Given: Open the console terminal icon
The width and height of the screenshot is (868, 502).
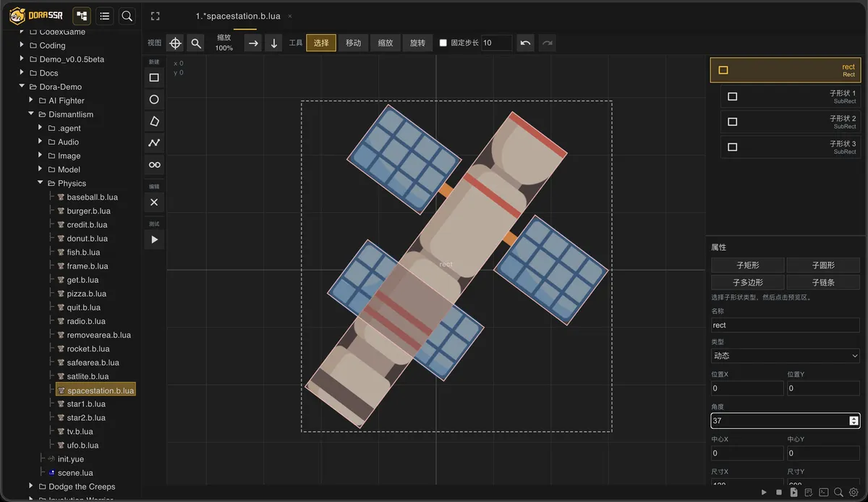Looking at the screenshot, I should (824, 493).
